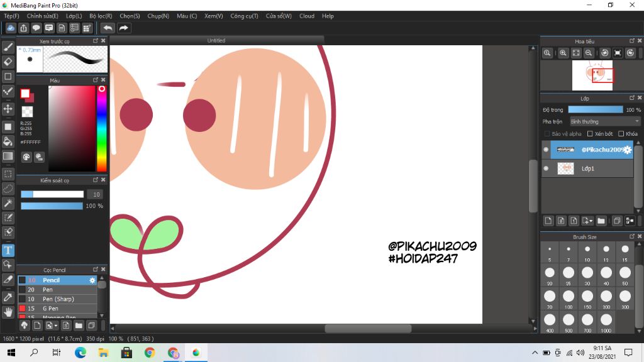Select the Bucket fill tool
Screen dimensions: 644x362
click(x=8, y=141)
